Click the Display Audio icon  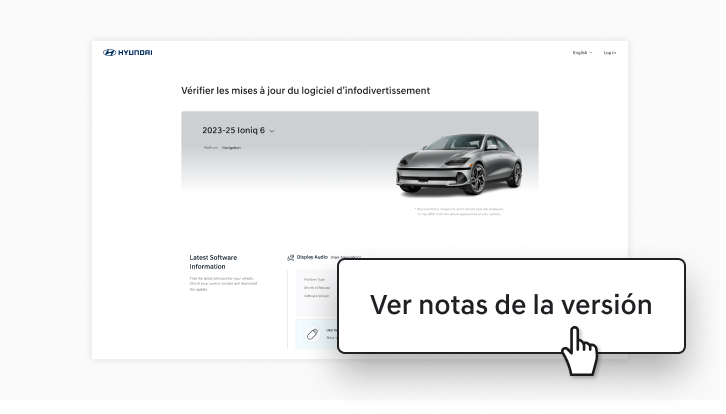(290, 257)
